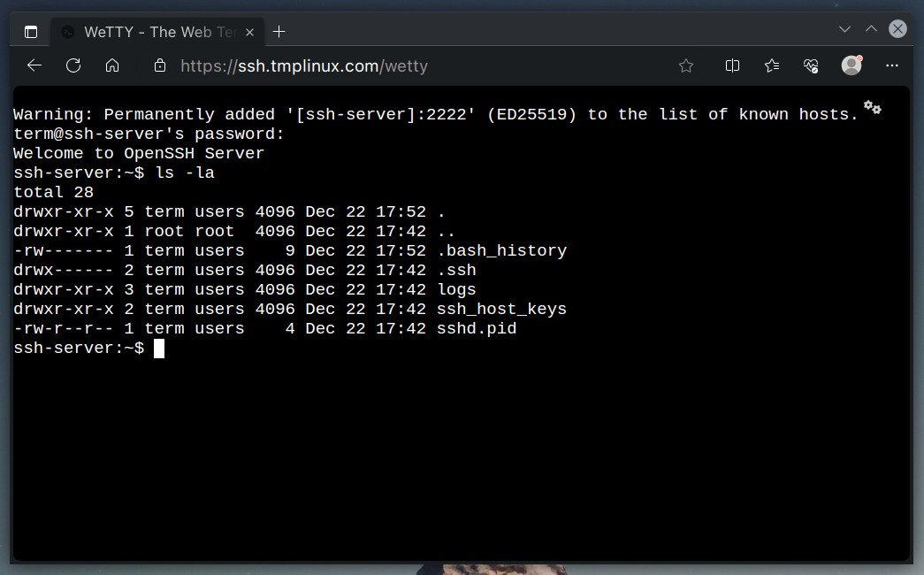This screenshot has width=924, height=575.
Task: Go back to the previous page
Action: click(34, 65)
